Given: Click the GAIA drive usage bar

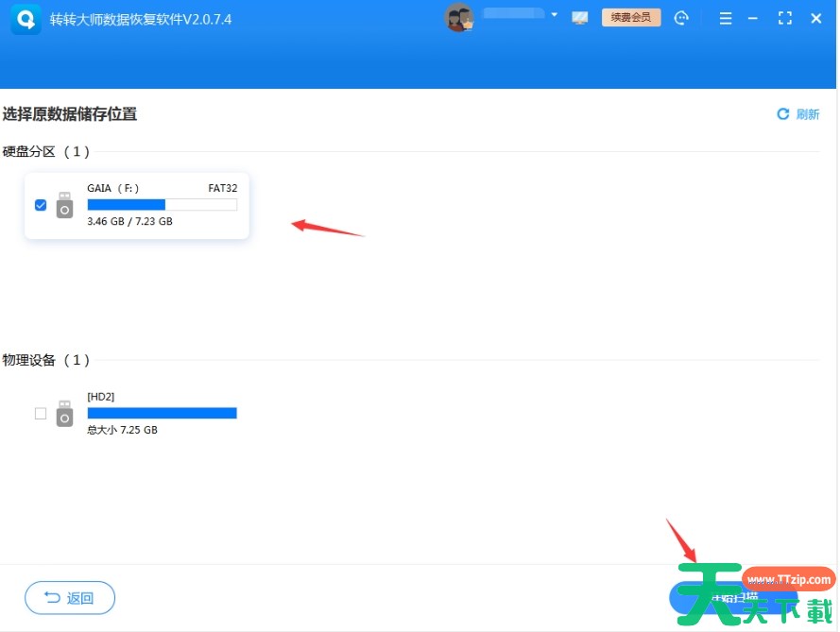Looking at the screenshot, I should tap(162, 205).
